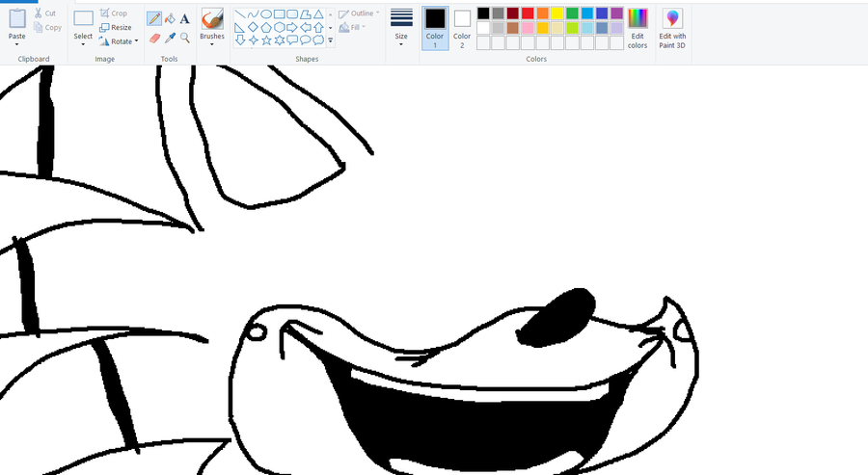The width and height of the screenshot is (868, 475).
Task: Choose the Five-point star shape
Action: [266, 40]
